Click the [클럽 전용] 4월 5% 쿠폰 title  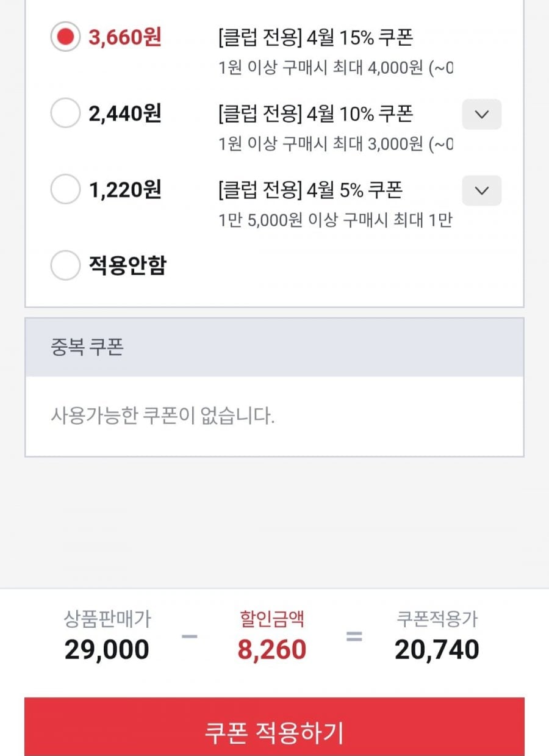coord(310,190)
